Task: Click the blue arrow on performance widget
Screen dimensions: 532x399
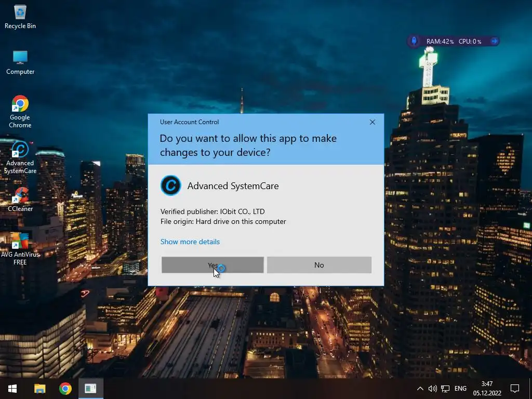Action: click(494, 41)
